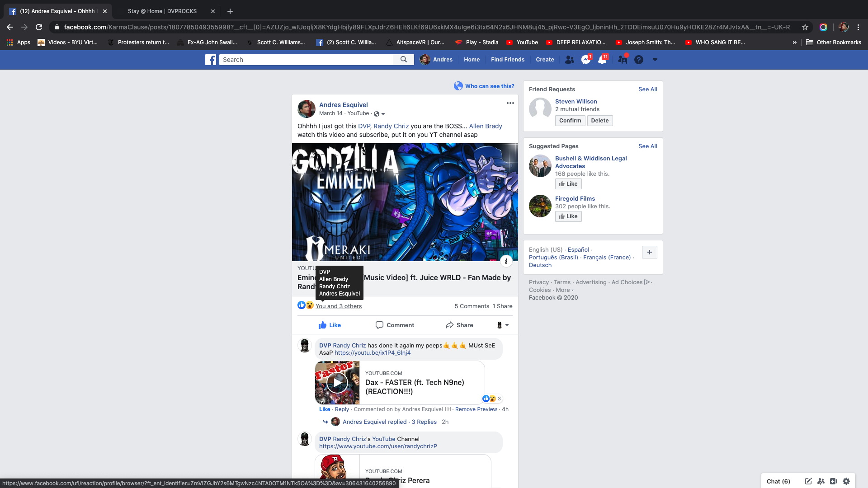Click the Home link in navbar
868x488 pixels.
pyautogui.click(x=472, y=60)
